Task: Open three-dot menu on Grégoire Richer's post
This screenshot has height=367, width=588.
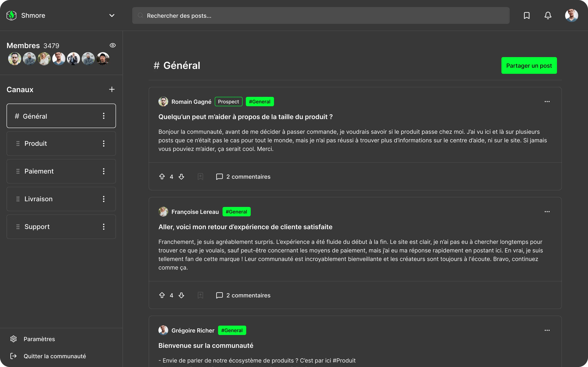Action: [547, 330]
